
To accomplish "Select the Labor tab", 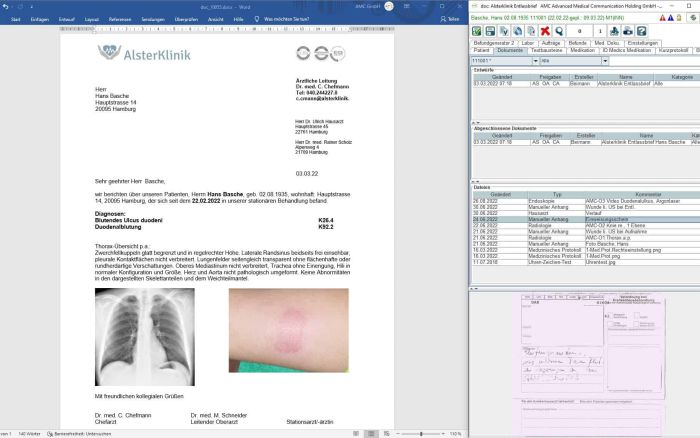I will point(528,43).
